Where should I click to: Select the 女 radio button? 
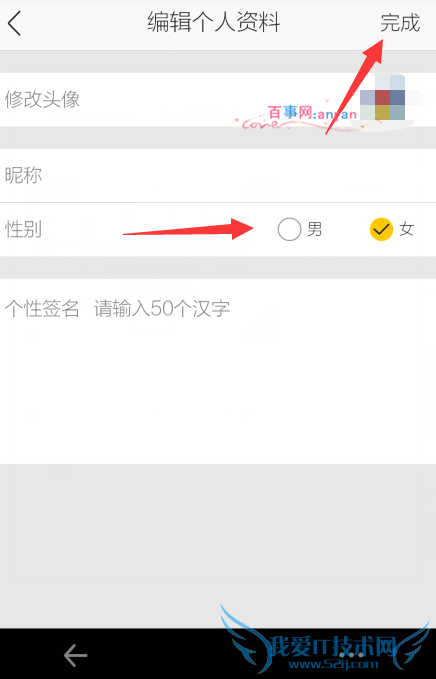coord(381,229)
